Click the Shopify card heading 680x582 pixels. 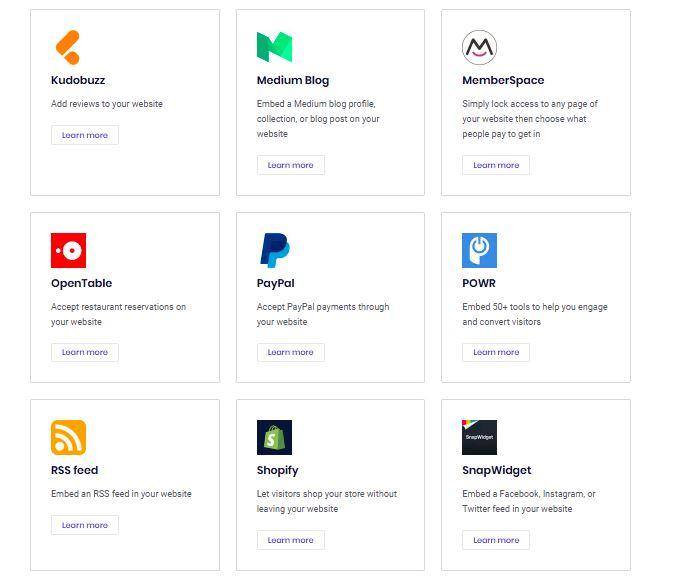click(277, 470)
